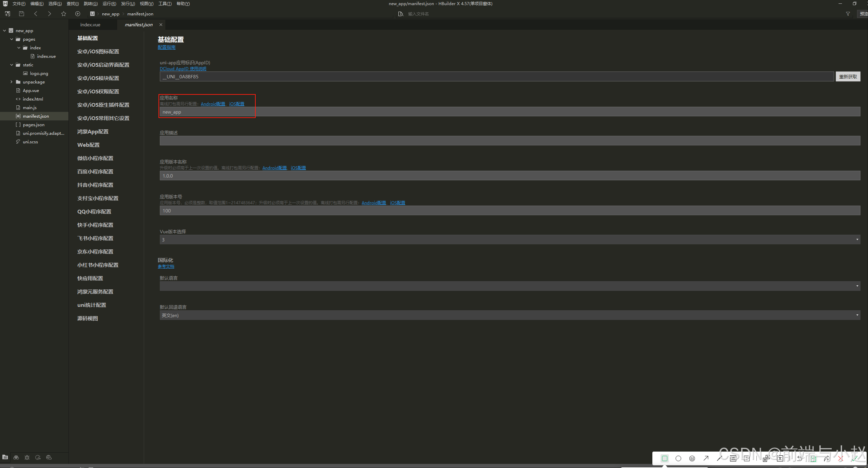This screenshot has height=468, width=868.
Task: Click the save file toolbar icon
Action: 22,14
